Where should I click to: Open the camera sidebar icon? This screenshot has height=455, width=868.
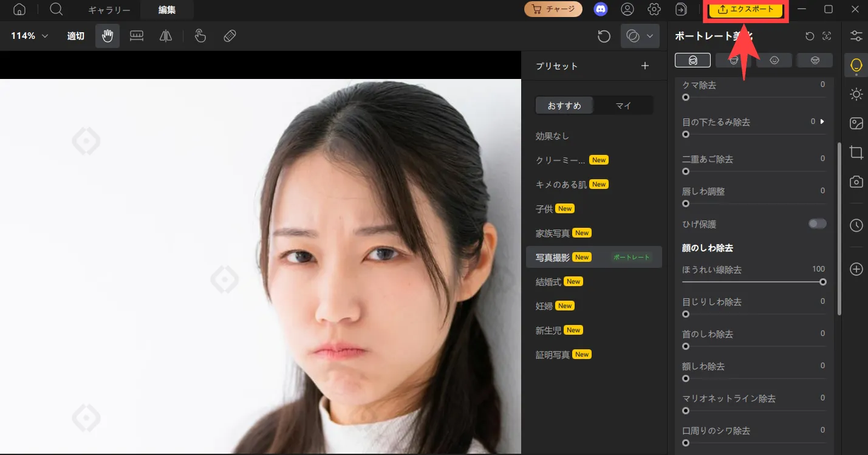[x=856, y=182]
